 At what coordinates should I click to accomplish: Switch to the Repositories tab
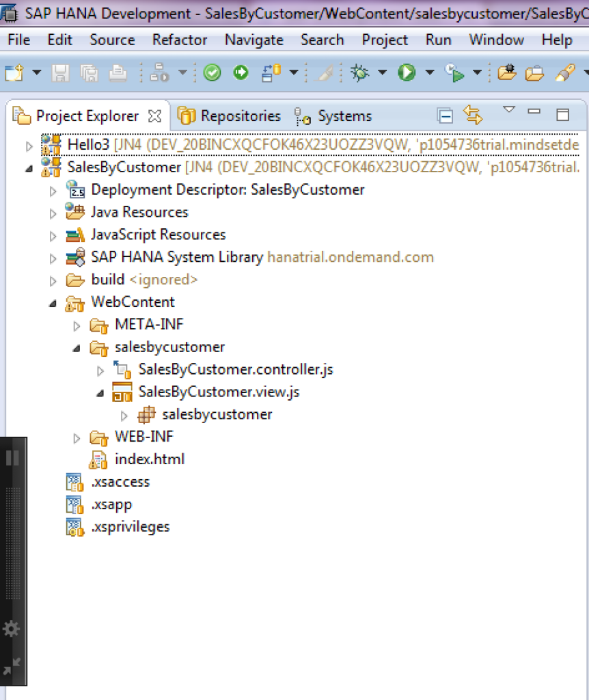tap(230, 116)
